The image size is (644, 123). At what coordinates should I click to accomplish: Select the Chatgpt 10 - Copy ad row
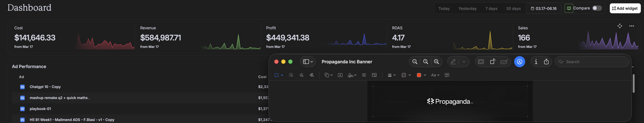tap(140, 87)
